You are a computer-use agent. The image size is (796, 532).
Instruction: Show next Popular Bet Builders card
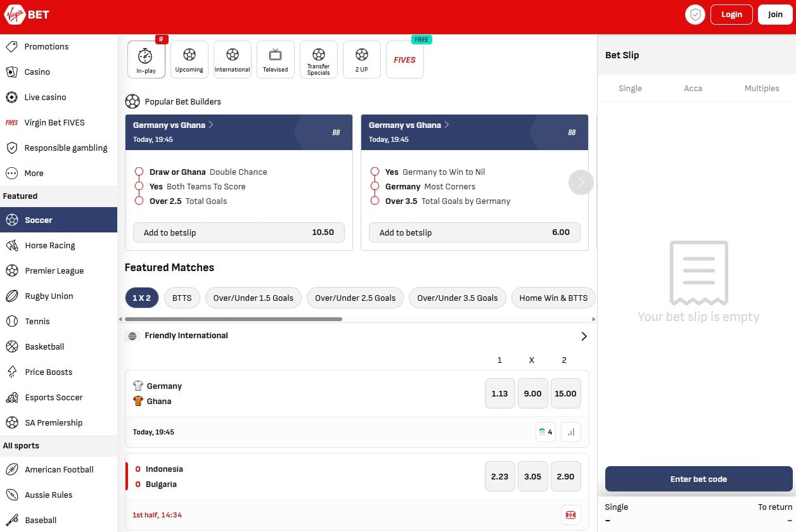coord(581,182)
